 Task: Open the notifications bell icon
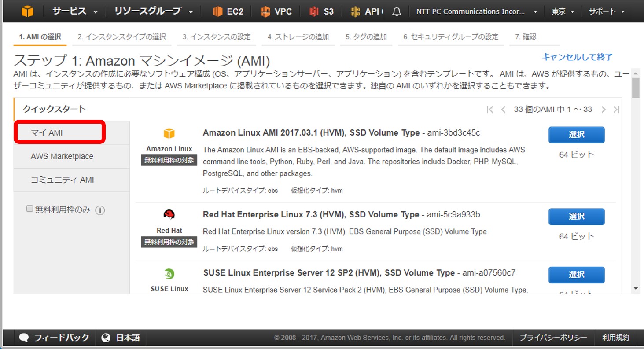click(397, 12)
